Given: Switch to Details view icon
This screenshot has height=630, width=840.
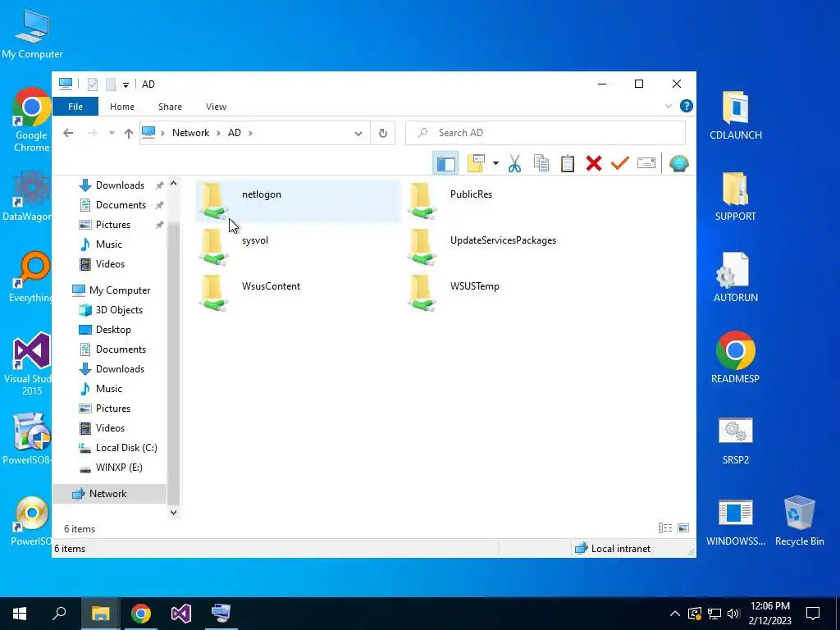Looking at the screenshot, I should [664, 528].
